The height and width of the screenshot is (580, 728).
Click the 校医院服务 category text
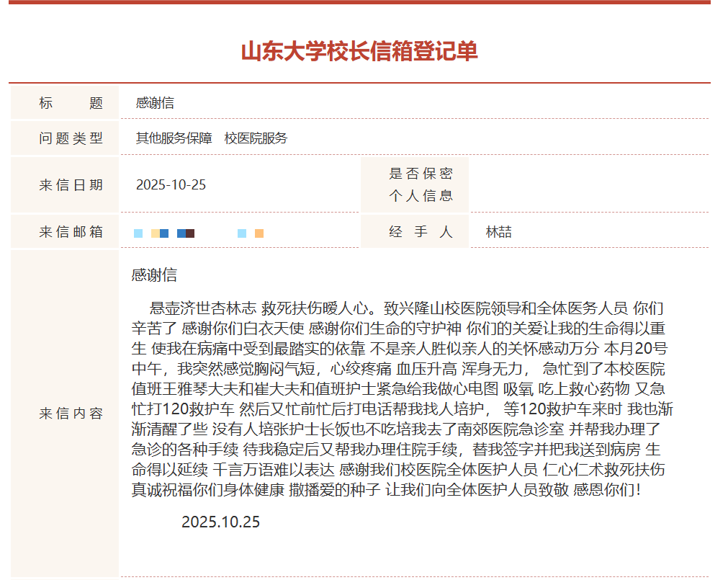pos(256,138)
